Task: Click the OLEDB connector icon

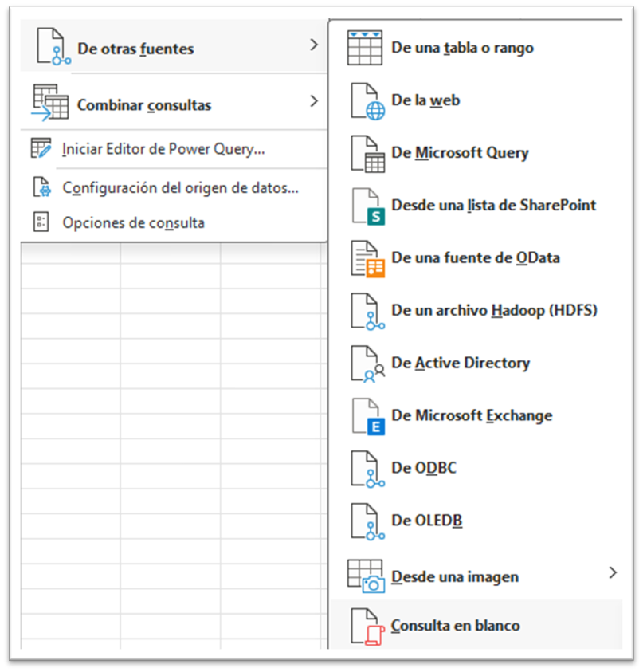Action: (367, 521)
